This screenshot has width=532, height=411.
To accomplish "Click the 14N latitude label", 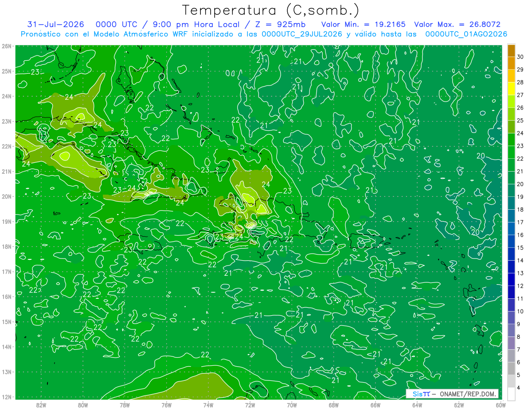I will click(x=6, y=347).
